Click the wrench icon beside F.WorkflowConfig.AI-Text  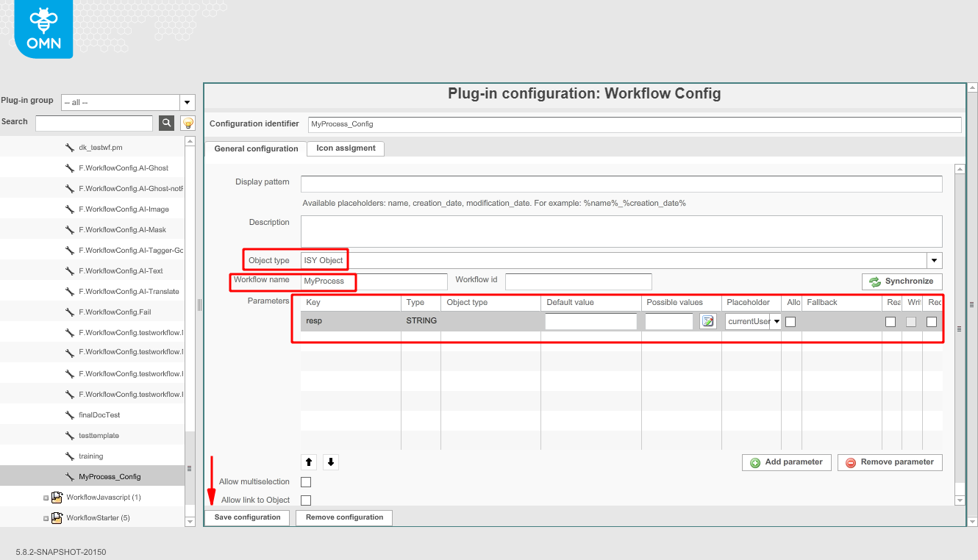pyautogui.click(x=70, y=271)
